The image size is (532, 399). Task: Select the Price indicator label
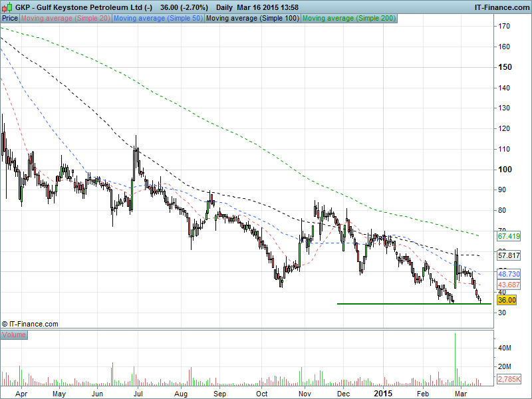10,19
